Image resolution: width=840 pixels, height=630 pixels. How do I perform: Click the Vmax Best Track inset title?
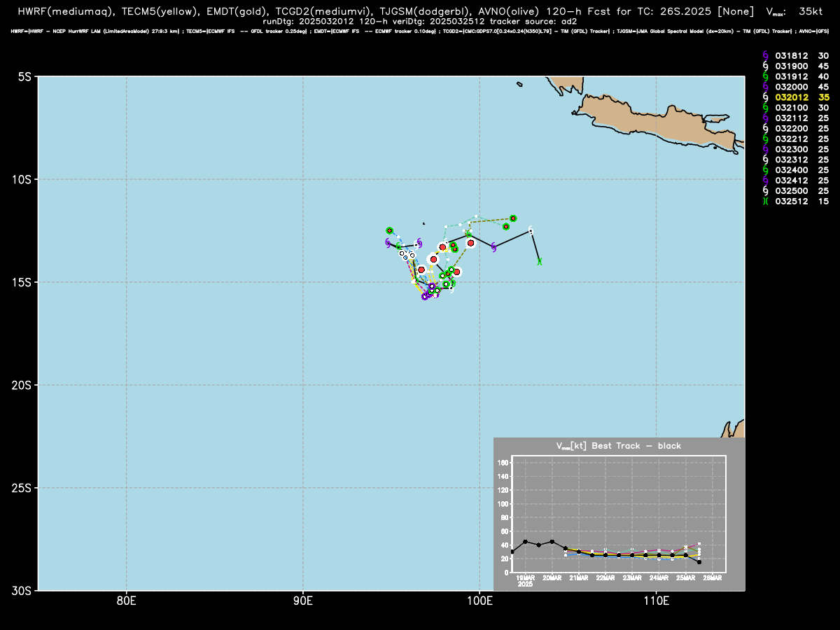[619, 446]
